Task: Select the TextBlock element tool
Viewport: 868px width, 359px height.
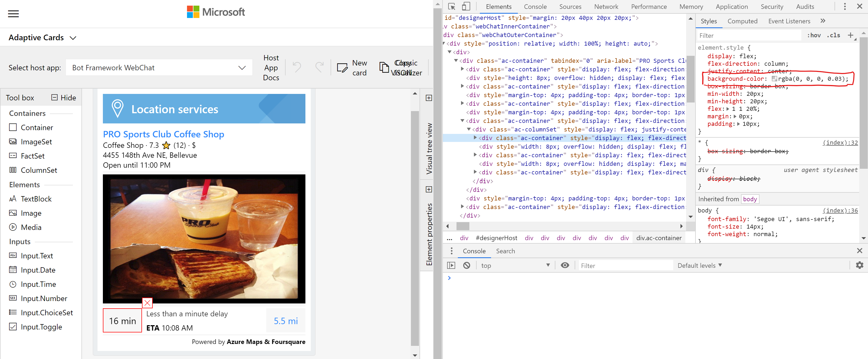Action: [36, 199]
